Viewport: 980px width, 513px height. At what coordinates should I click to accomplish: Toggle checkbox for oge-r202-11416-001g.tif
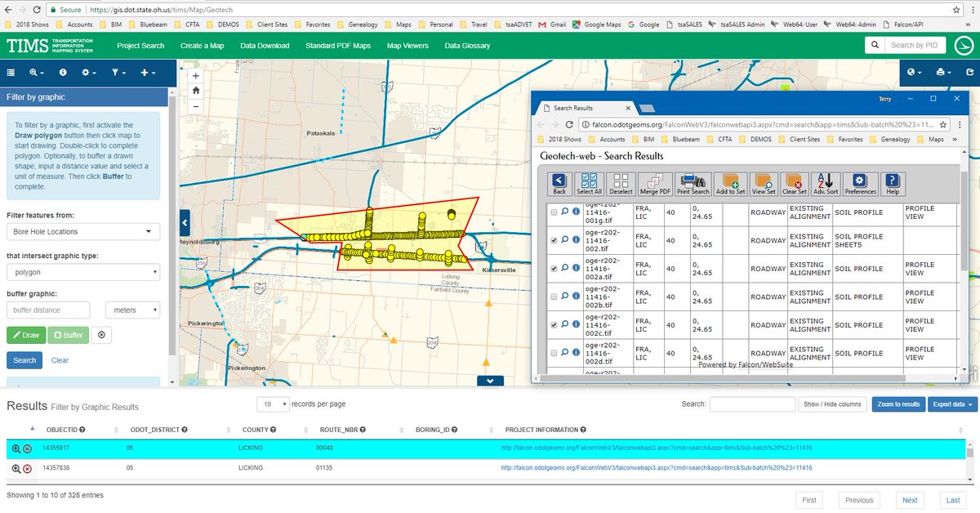(555, 212)
